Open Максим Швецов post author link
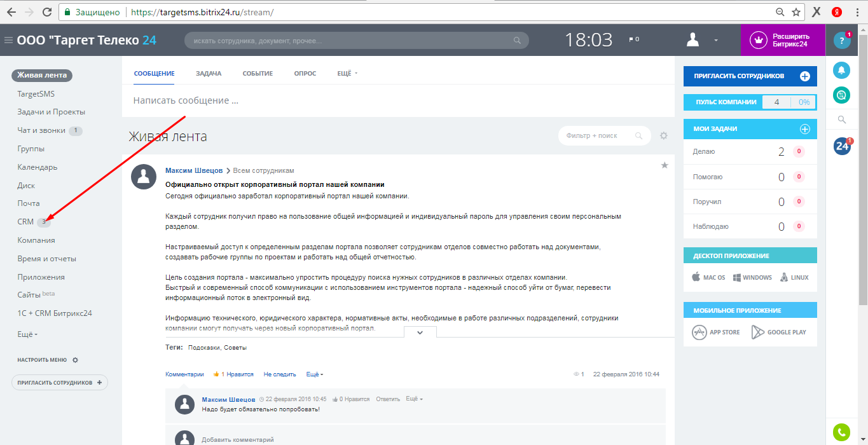868x445 pixels. [194, 170]
